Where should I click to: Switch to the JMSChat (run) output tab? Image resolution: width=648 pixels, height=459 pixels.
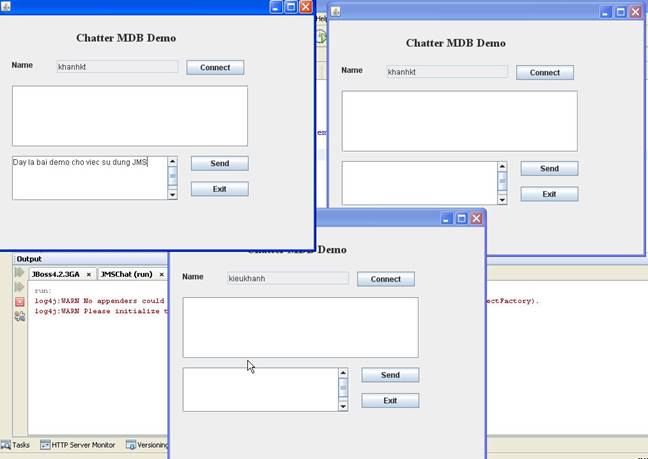tap(126, 274)
